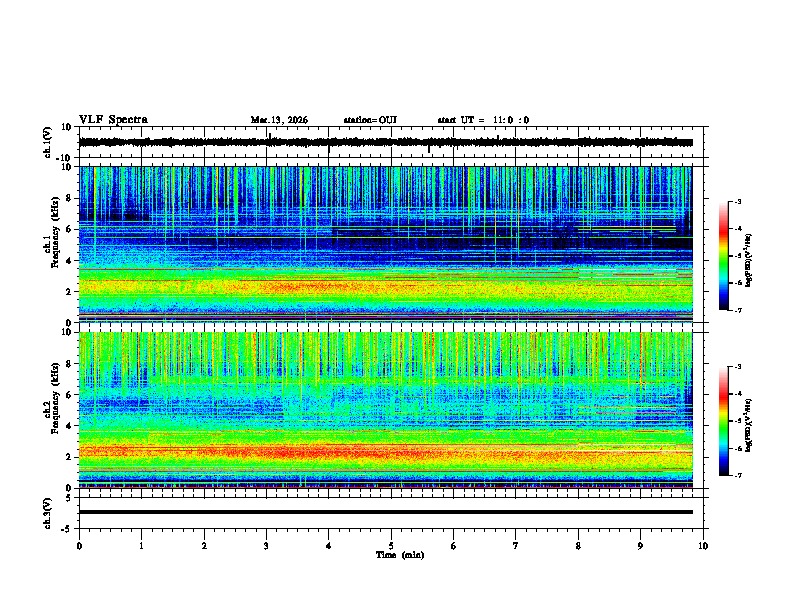Click the ch.2 color bar log(PSD) label
This screenshot has width=792, height=612.
[x=749, y=425]
